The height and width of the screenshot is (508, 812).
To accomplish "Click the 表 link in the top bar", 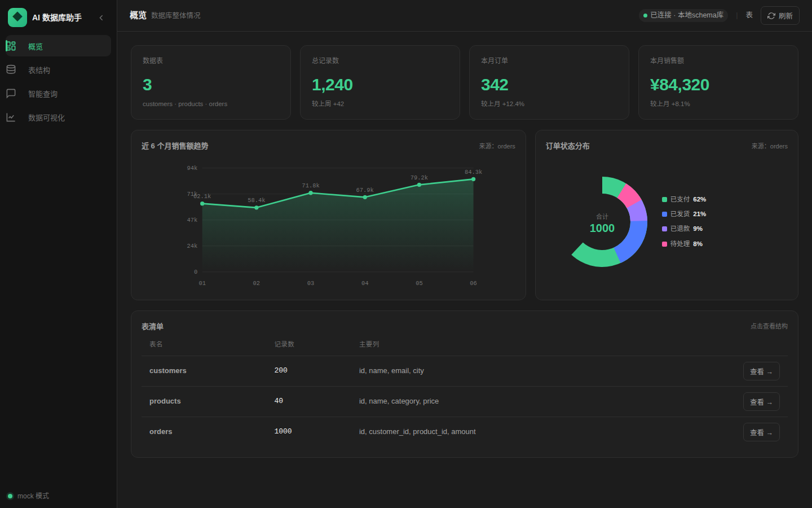I will [749, 15].
